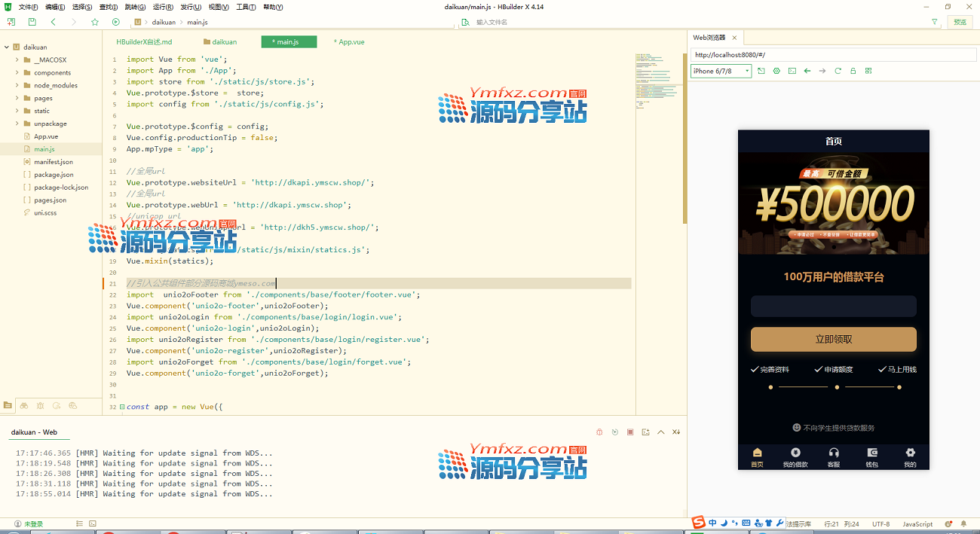
Task: Click the browser back arrow icon
Action: [x=807, y=71]
